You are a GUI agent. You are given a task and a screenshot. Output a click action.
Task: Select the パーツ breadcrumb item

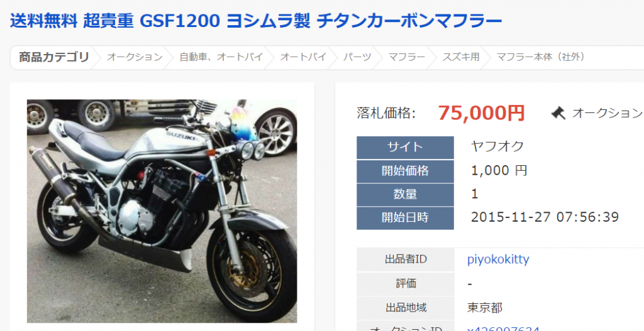tap(357, 57)
